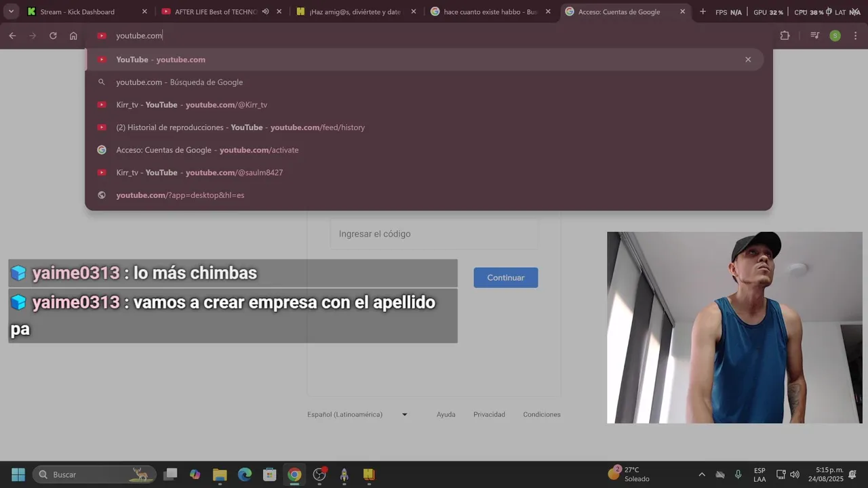Open the youtube.com/@Kirr_tv suggestion

pos(425,104)
